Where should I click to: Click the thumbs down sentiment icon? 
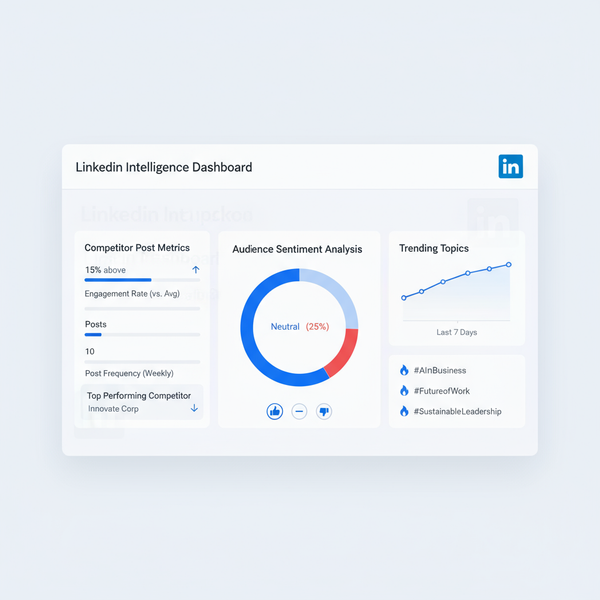324,411
